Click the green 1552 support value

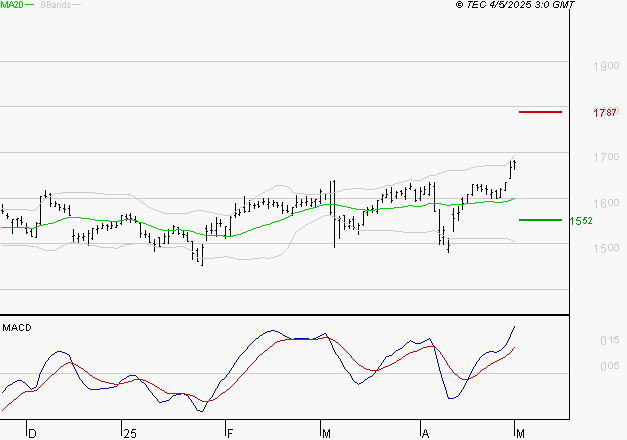point(581,221)
